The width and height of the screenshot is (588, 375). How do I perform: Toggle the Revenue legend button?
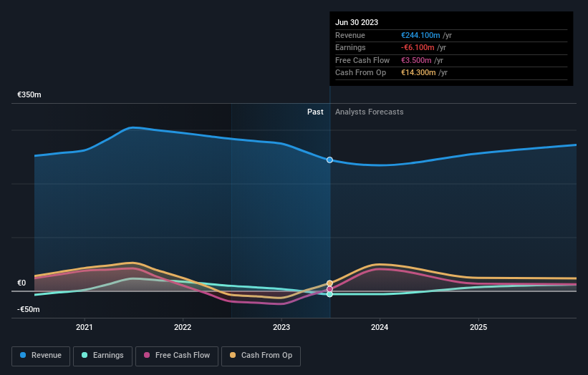tap(41, 356)
